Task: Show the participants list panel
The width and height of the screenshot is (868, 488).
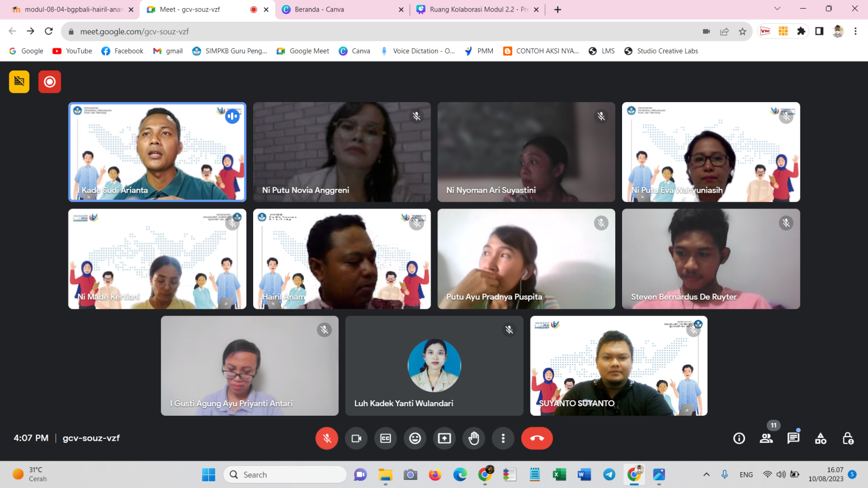Action: 766,438
